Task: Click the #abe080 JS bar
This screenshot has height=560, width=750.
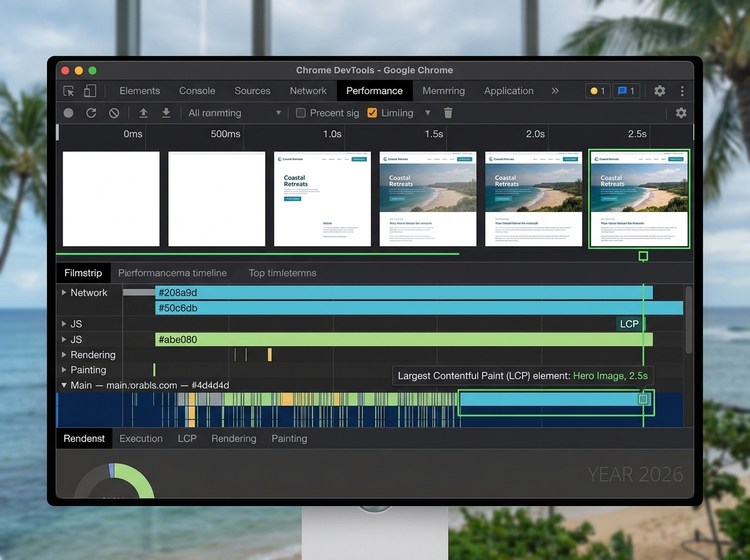Action: tap(404, 339)
